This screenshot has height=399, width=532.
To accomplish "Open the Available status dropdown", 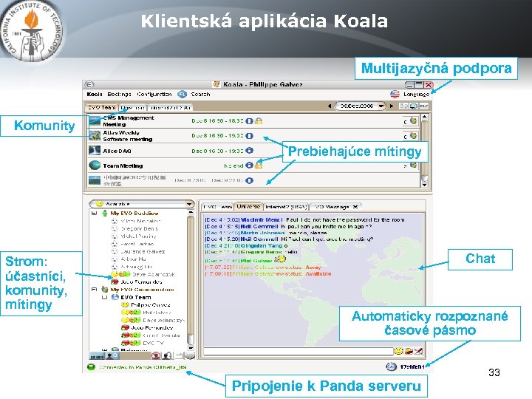I will 141,204.
